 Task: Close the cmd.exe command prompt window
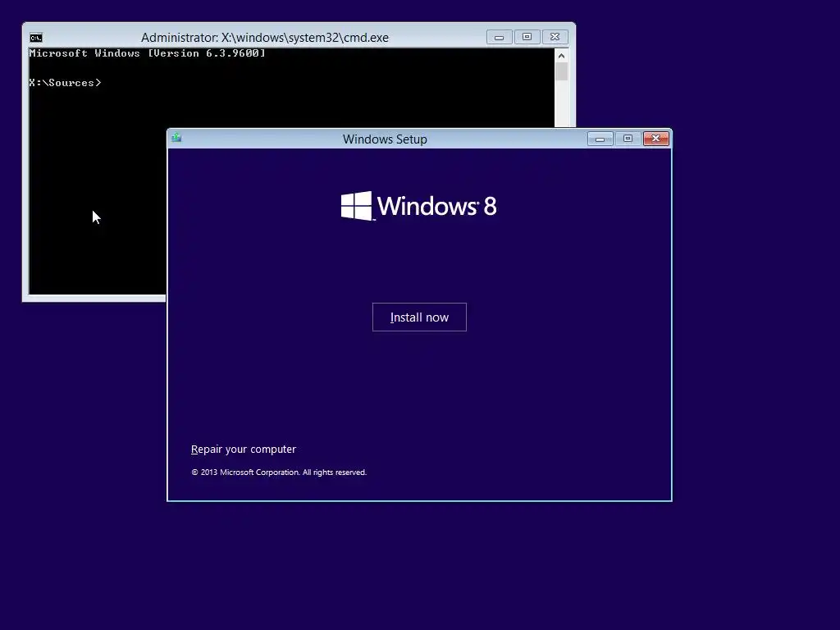click(555, 37)
